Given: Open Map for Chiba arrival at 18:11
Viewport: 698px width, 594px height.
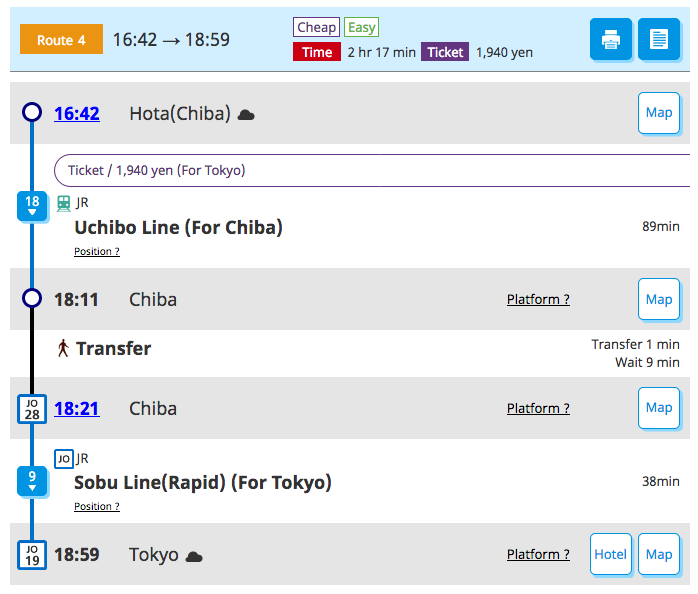Looking at the screenshot, I should (659, 299).
